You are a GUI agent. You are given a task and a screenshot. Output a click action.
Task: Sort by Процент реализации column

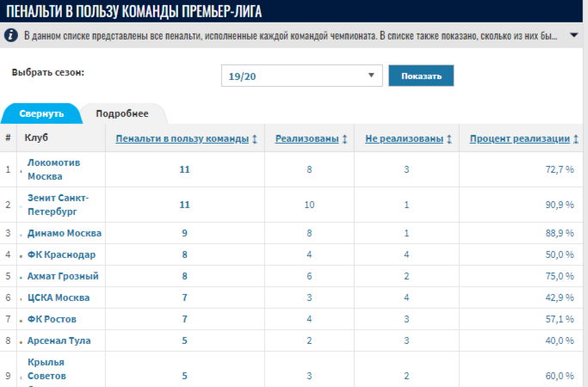pos(520,138)
